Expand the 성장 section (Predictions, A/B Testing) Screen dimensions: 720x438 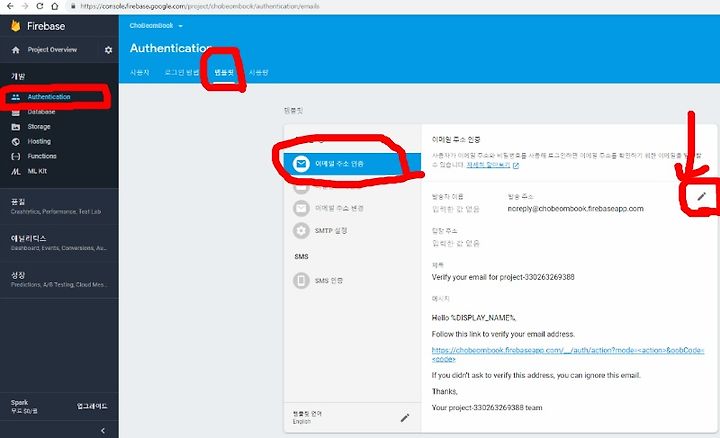59,279
